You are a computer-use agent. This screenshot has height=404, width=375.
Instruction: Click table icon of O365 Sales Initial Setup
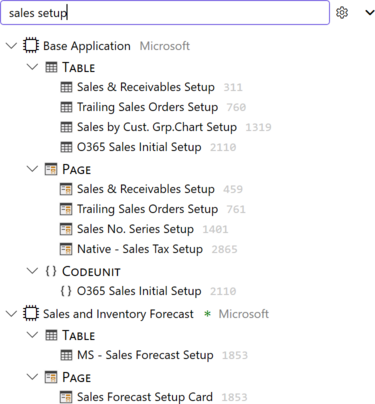[66, 147]
